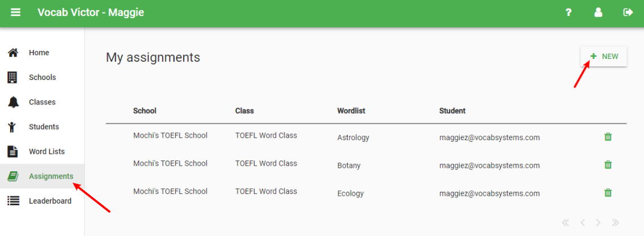Viewport: 644px width, 236px height.
Task: Click the Home house icon in sidebar
Action: (x=13, y=53)
